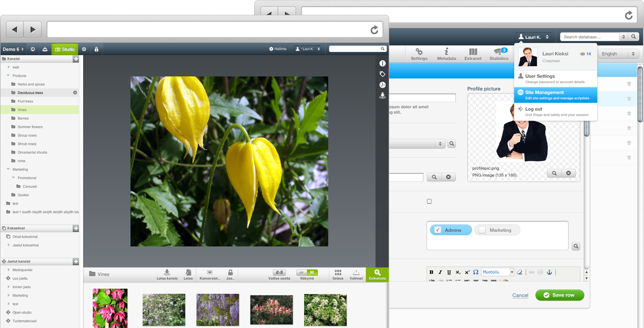The image size is (644, 328).
Task: Remove profile picture with X button
Action: [568, 173]
